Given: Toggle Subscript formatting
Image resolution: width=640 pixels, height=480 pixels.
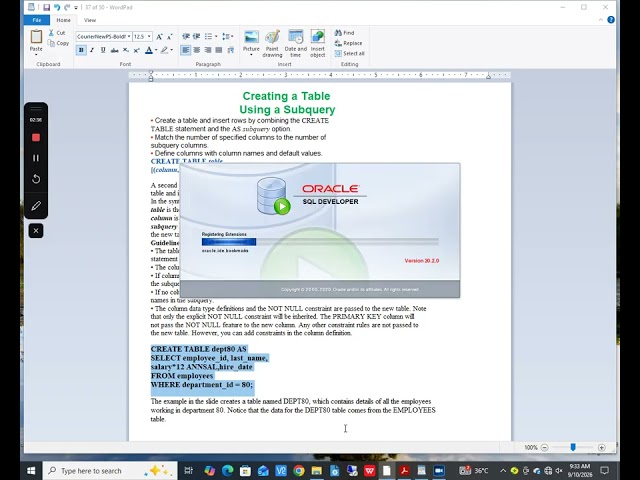Looking at the screenshot, I should (x=126, y=50).
